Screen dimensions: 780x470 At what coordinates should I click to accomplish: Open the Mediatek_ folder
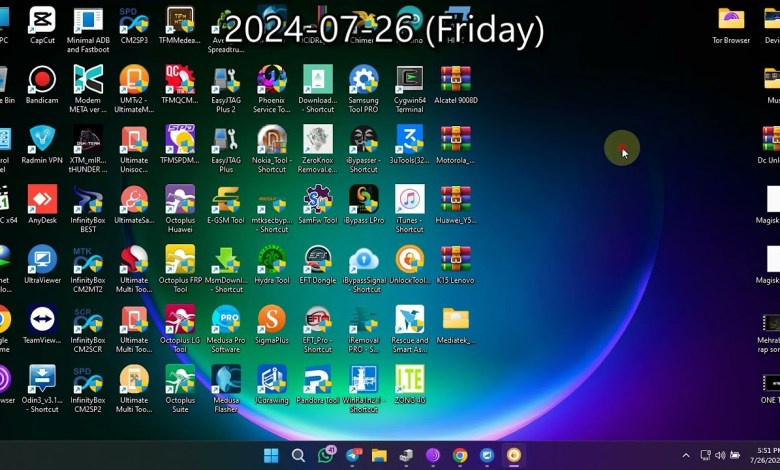click(456, 319)
